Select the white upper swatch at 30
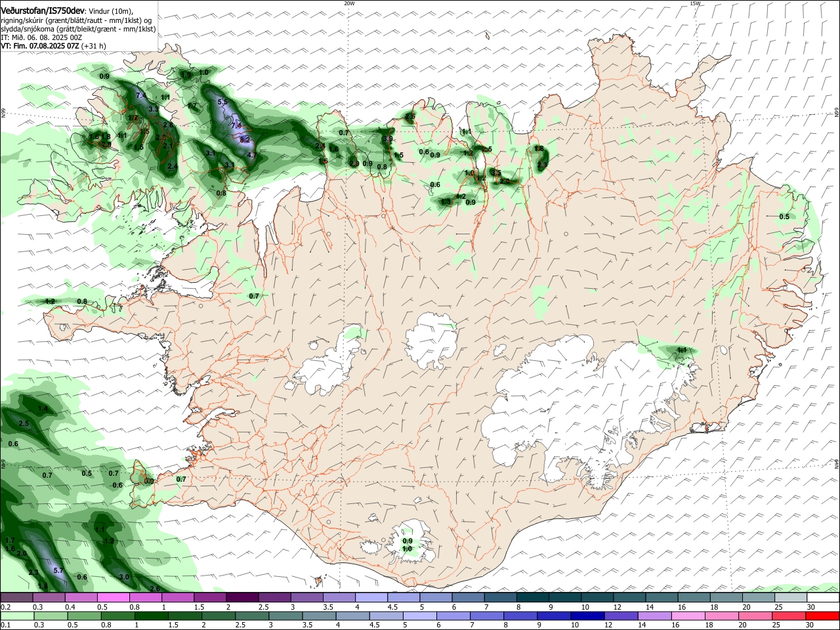The image size is (840, 630). tap(822, 597)
